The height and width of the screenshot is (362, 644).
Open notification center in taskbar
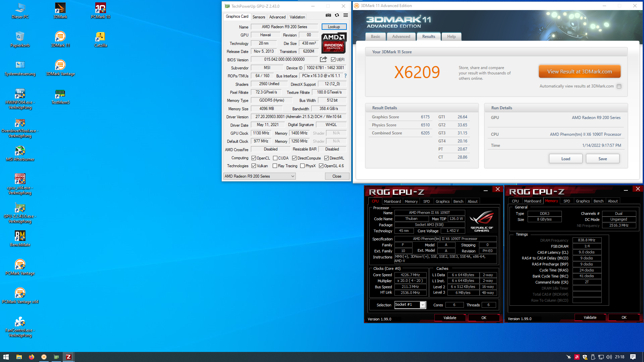(x=633, y=357)
